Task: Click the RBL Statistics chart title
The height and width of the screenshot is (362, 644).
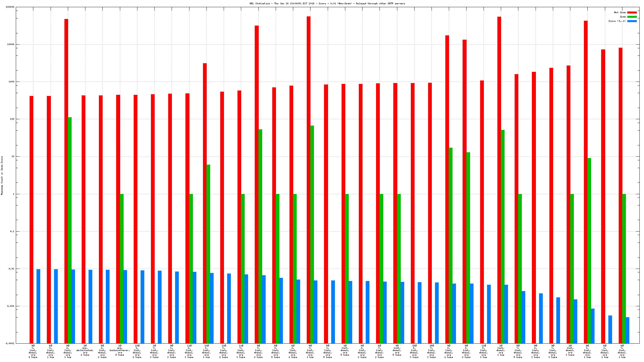Action: (x=327, y=3)
